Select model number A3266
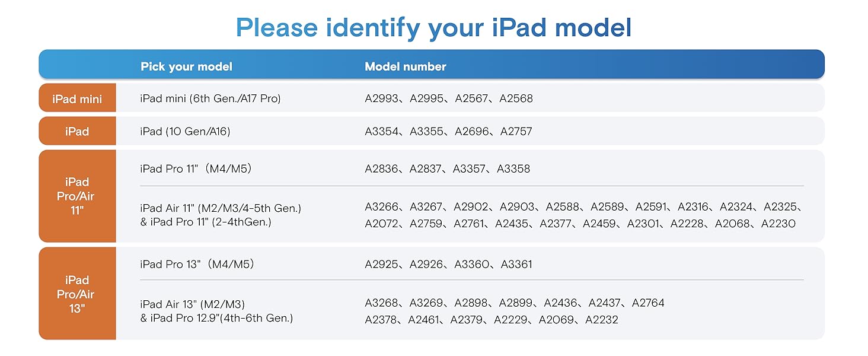Viewport: 868px width, 356px height. [x=382, y=206]
